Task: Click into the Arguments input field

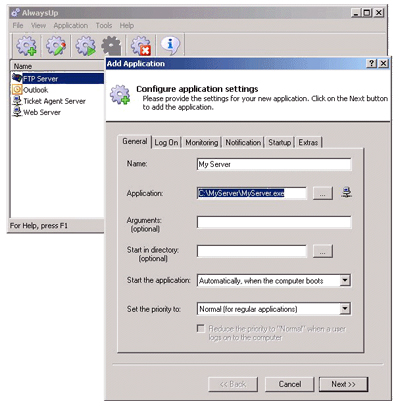Action: tap(274, 222)
